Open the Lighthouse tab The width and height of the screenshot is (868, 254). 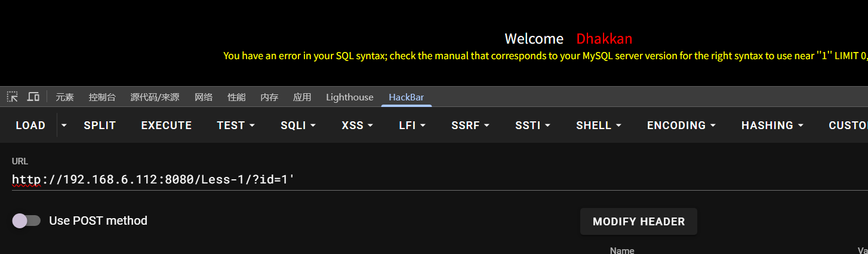349,97
